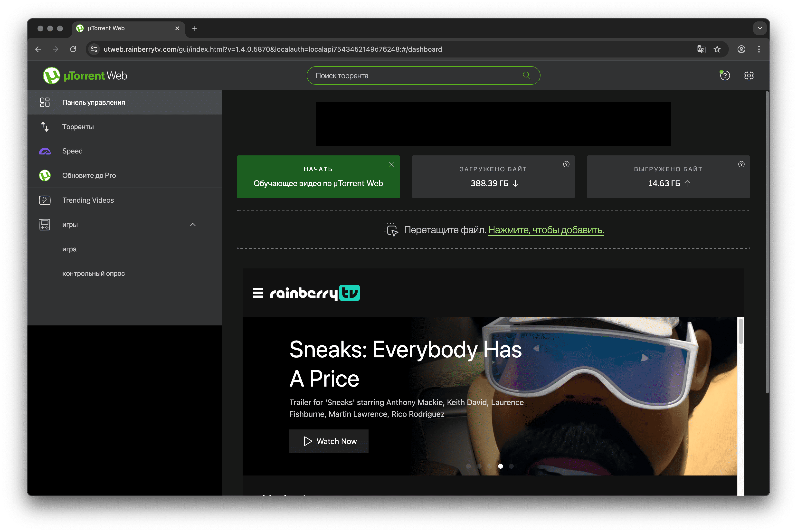Open Торренты in sidebar
This screenshot has height=532, width=797.
coord(124,127)
